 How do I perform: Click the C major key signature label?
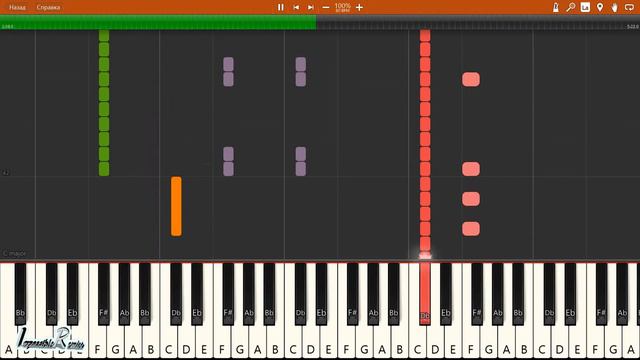(14, 253)
